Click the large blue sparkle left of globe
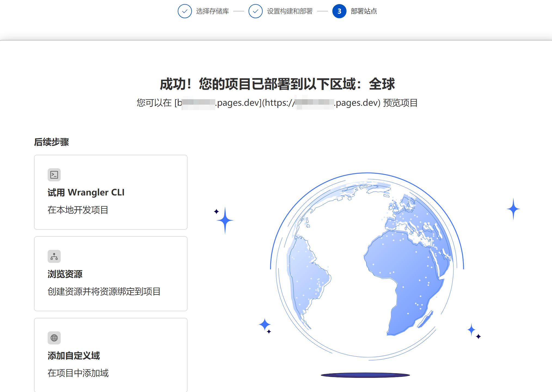This screenshot has height=392, width=552. click(x=225, y=220)
